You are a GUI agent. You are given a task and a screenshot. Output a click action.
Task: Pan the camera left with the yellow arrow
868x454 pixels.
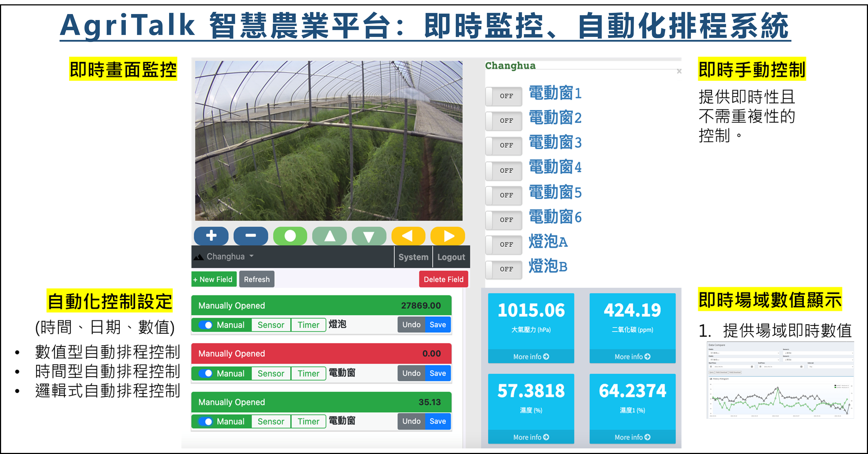tap(408, 236)
